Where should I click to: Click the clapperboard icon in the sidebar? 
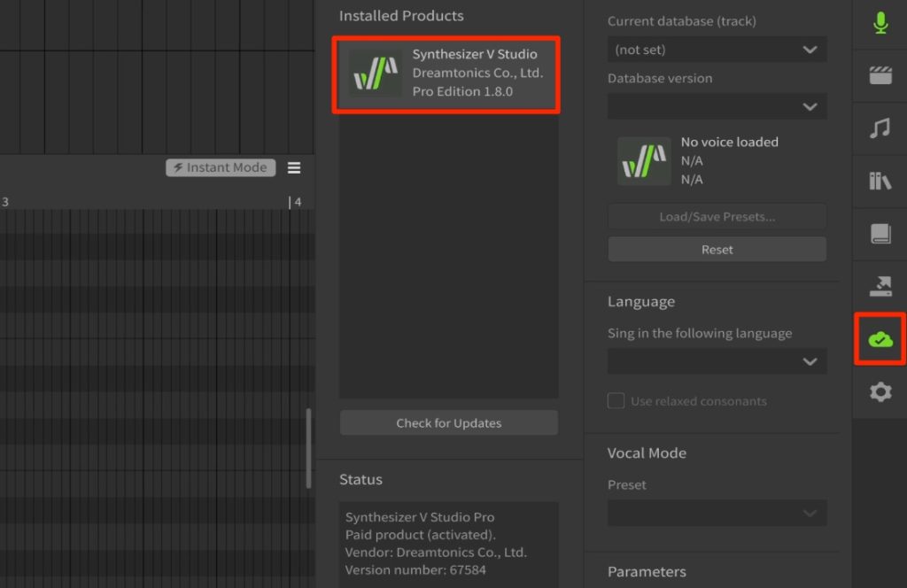click(880, 75)
